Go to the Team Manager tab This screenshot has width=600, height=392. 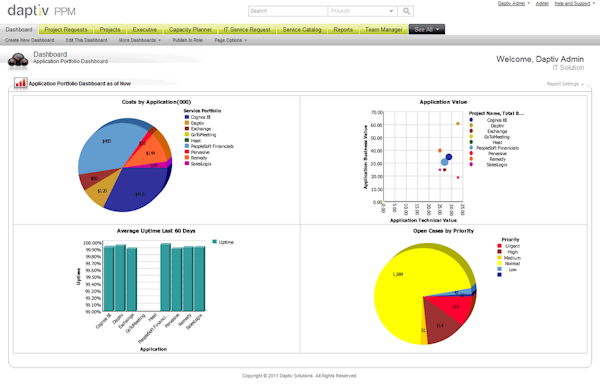(x=383, y=29)
